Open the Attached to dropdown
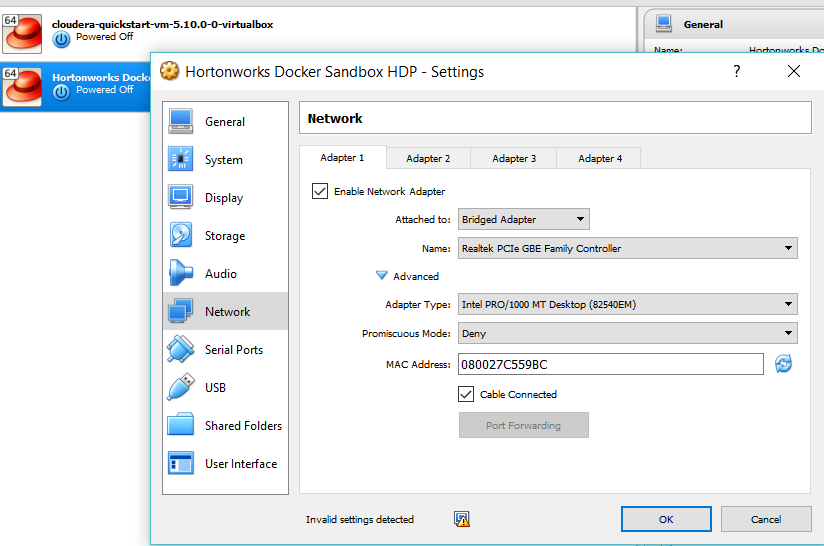This screenshot has width=824, height=546. tap(523, 219)
